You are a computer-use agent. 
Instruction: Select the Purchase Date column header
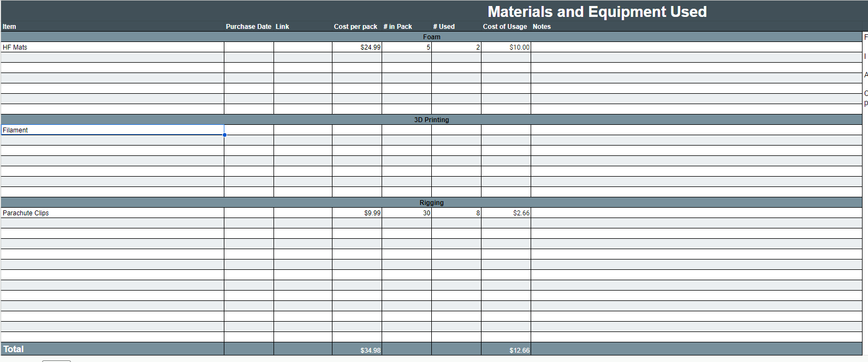[x=248, y=27]
